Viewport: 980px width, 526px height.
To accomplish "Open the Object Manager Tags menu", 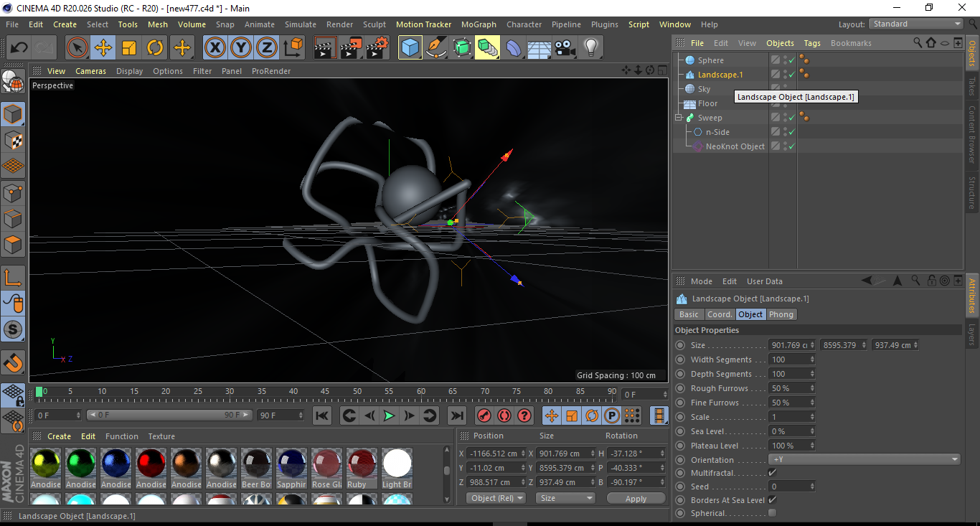I will click(812, 43).
